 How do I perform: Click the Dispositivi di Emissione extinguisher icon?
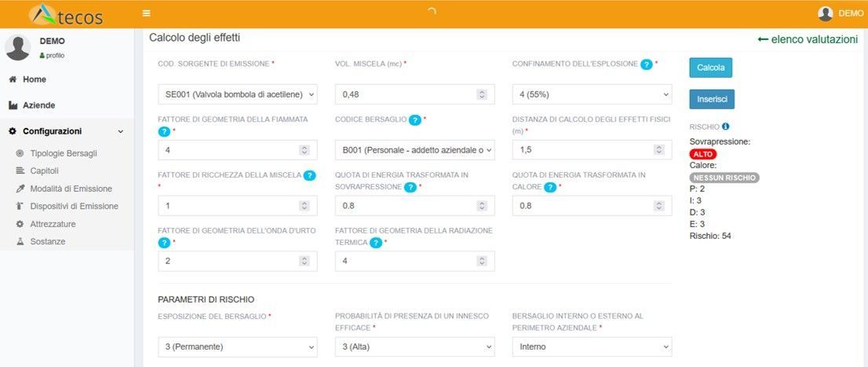pyautogui.click(x=20, y=206)
